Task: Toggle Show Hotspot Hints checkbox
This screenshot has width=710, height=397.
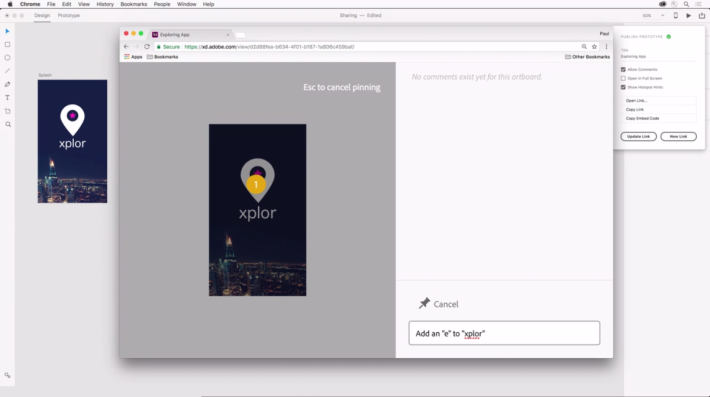Action: (623, 87)
